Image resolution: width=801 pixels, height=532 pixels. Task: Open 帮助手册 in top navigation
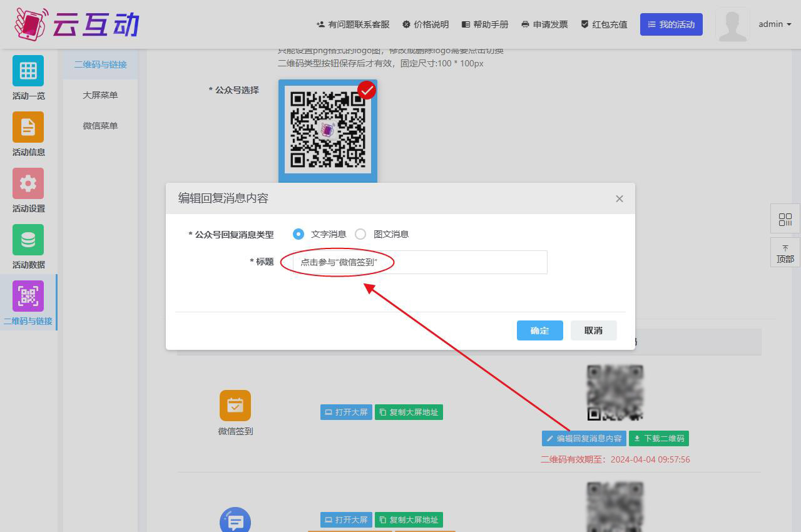pos(485,24)
